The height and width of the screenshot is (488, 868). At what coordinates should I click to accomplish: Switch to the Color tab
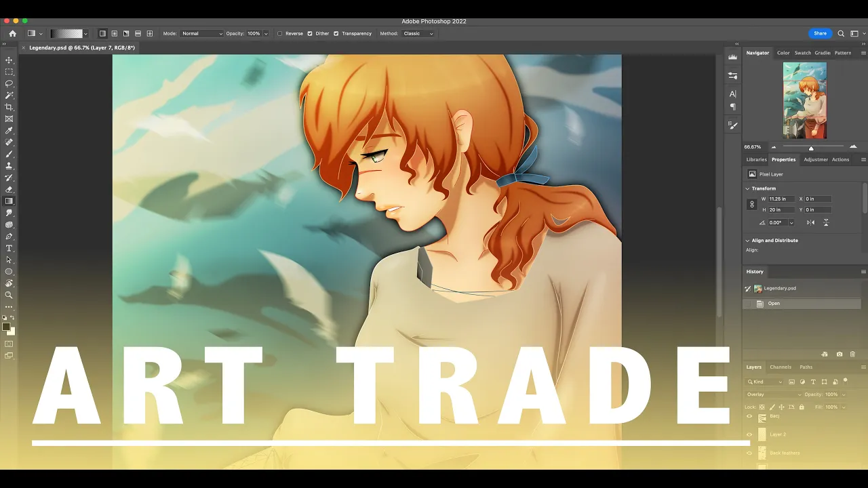(783, 53)
